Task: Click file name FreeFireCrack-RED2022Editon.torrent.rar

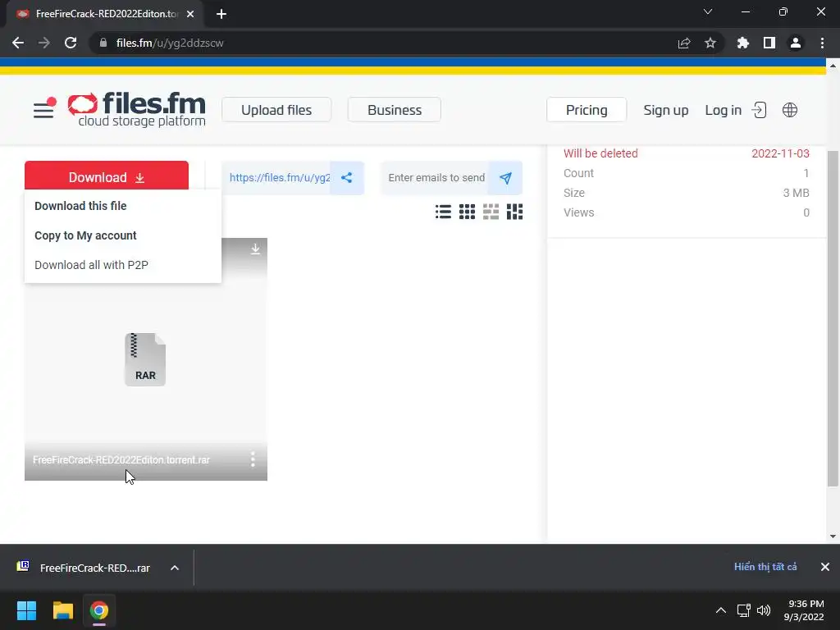Action: point(121,459)
